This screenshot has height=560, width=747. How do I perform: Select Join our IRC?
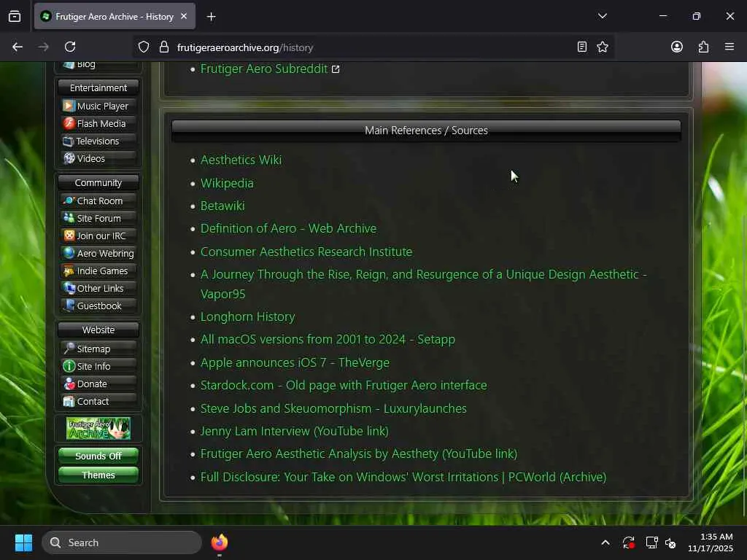(98, 236)
